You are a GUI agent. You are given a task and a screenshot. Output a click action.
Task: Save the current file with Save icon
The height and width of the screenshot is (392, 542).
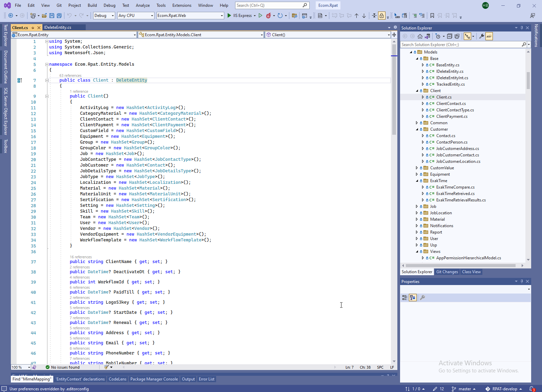pyautogui.click(x=52, y=16)
